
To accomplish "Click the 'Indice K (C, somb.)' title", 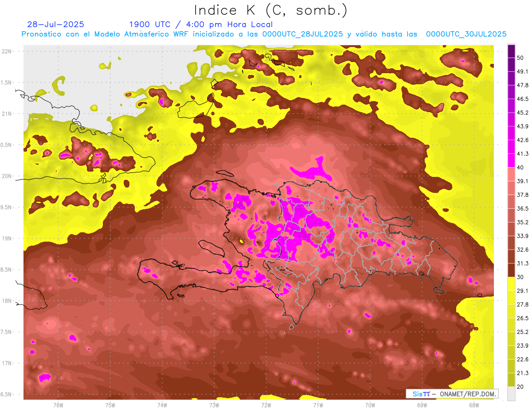I will coord(270,11).
